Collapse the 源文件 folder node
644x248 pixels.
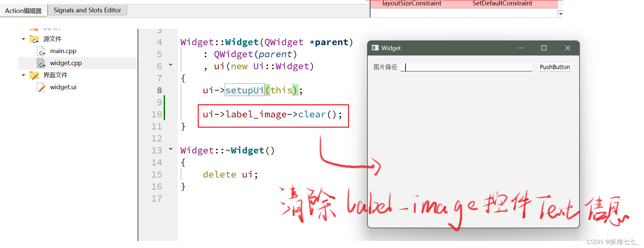pyautogui.click(x=23, y=39)
